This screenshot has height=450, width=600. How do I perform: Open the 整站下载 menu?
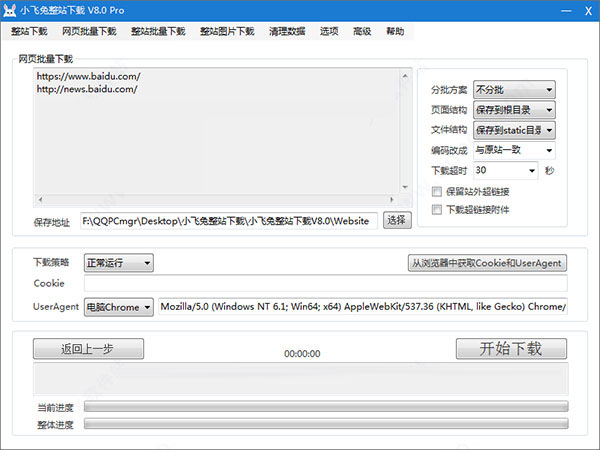point(29,31)
